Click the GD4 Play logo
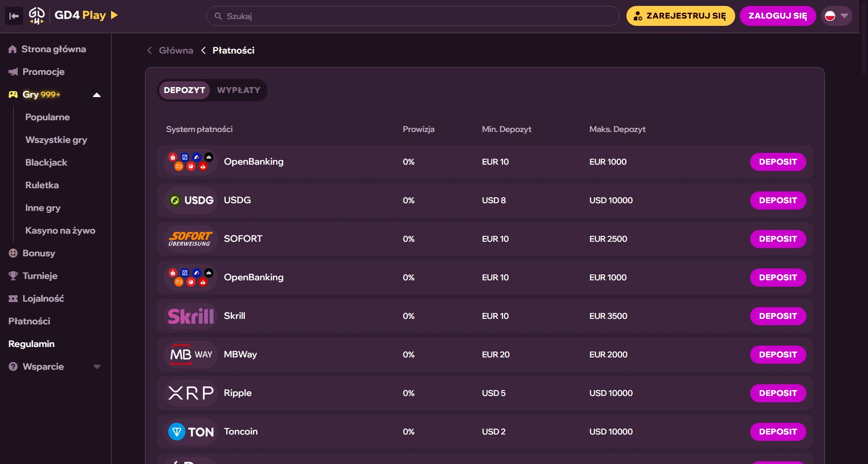 (73, 15)
